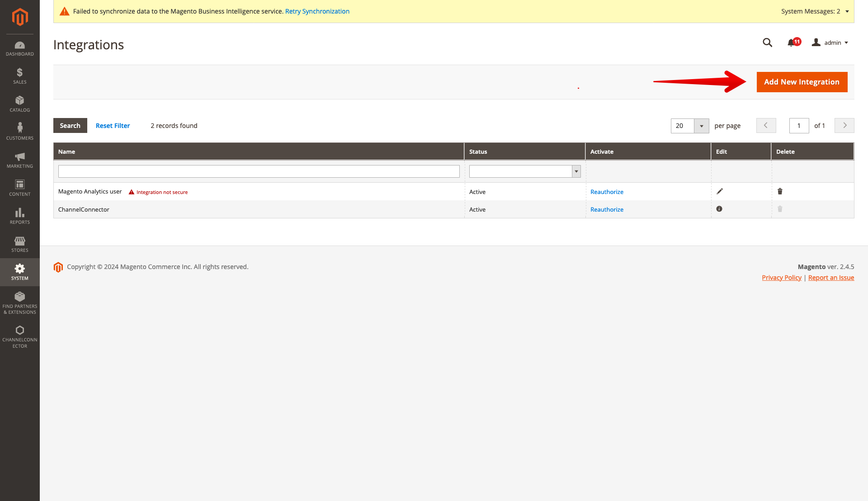
Task: Sort by Name column header
Action: click(259, 151)
